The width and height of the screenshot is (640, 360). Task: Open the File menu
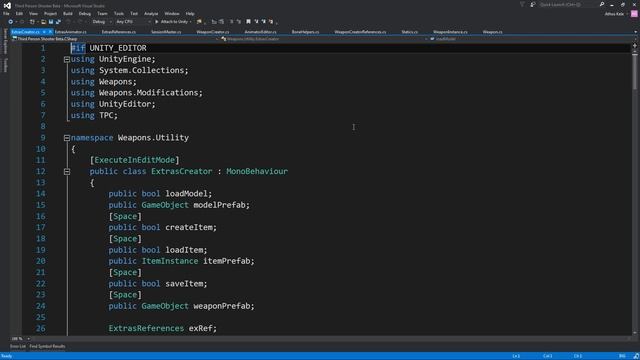6,13
